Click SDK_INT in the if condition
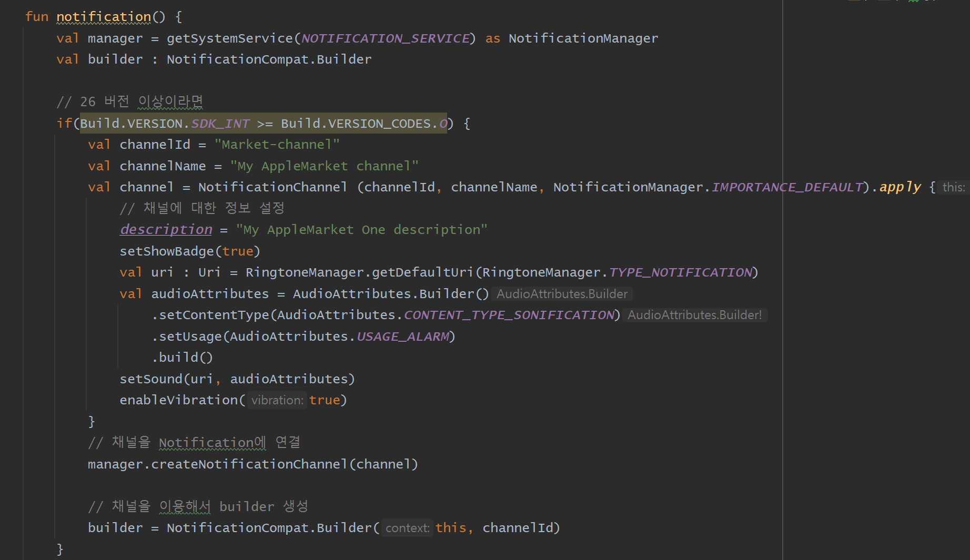Screen dimensions: 970x560 220,124
